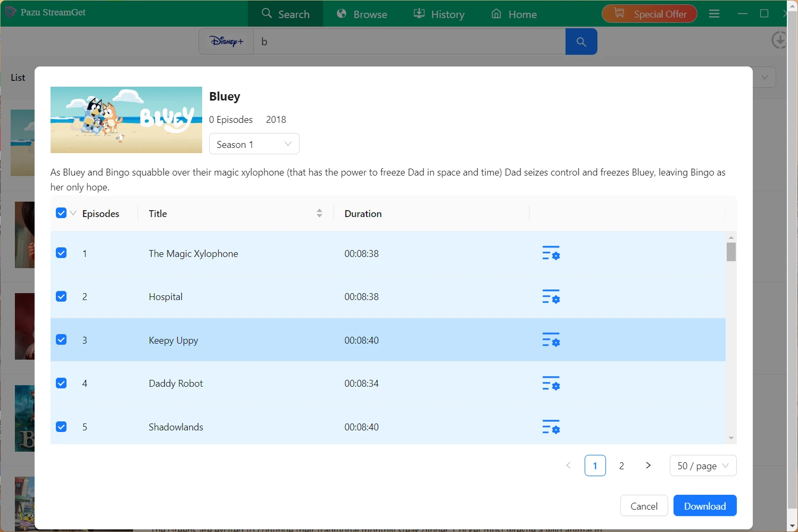Open the 50 / page dropdown
This screenshot has height=532, width=798.
click(x=703, y=465)
